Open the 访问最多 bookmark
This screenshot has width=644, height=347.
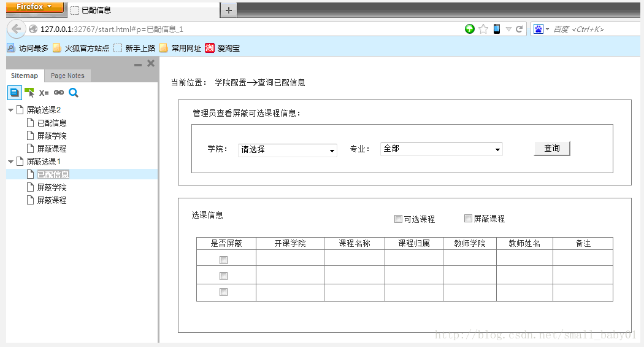click(28, 48)
